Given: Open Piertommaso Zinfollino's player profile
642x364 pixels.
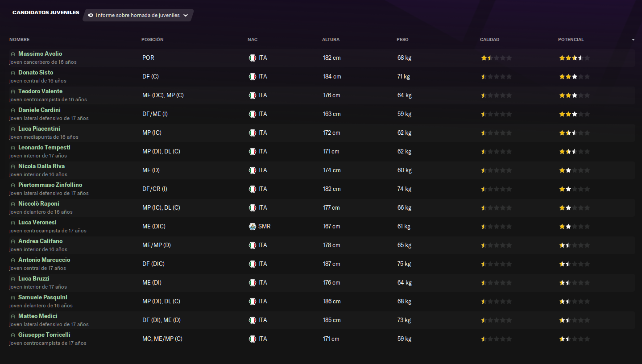Looking at the screenshot, I should [50, 185].
